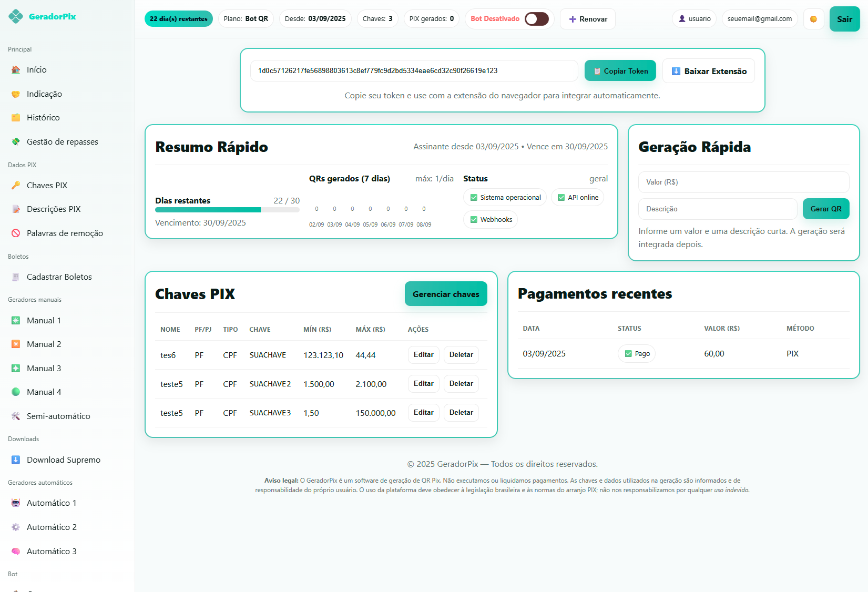868x592 pixels.
Task: Click the house icon beside Início
Action: 16,70
